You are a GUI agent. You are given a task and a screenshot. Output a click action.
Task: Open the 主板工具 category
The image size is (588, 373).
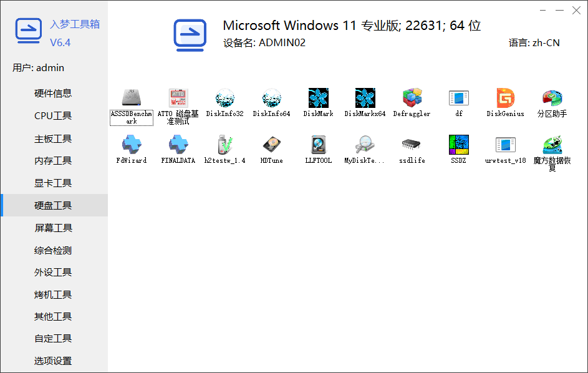53,139
